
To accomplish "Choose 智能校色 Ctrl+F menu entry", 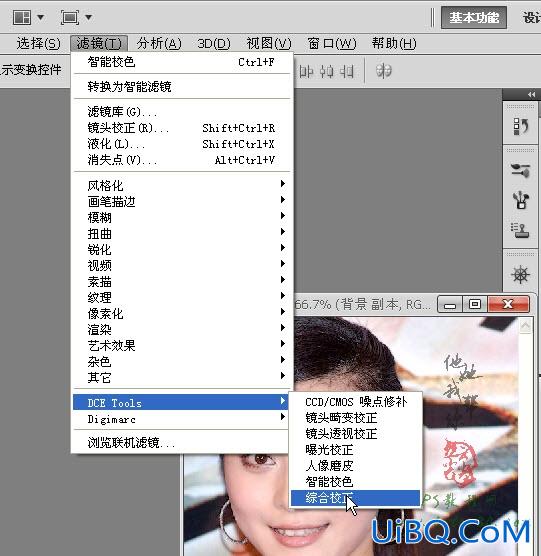I will click(x=182, y=62).
